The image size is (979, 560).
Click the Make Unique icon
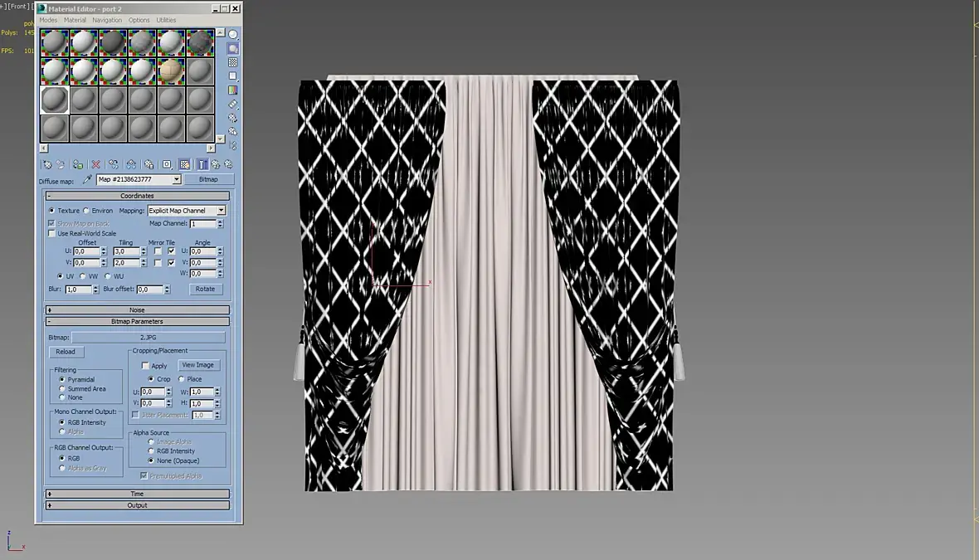click(130, 164)
